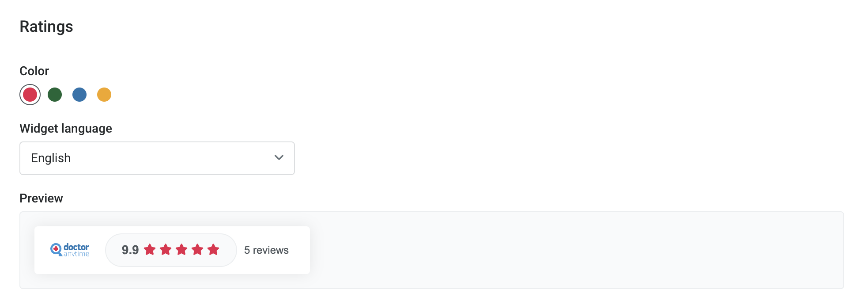Select the red color swatch
The height and width of the screenshot is (305, 868).
[30, 95]
